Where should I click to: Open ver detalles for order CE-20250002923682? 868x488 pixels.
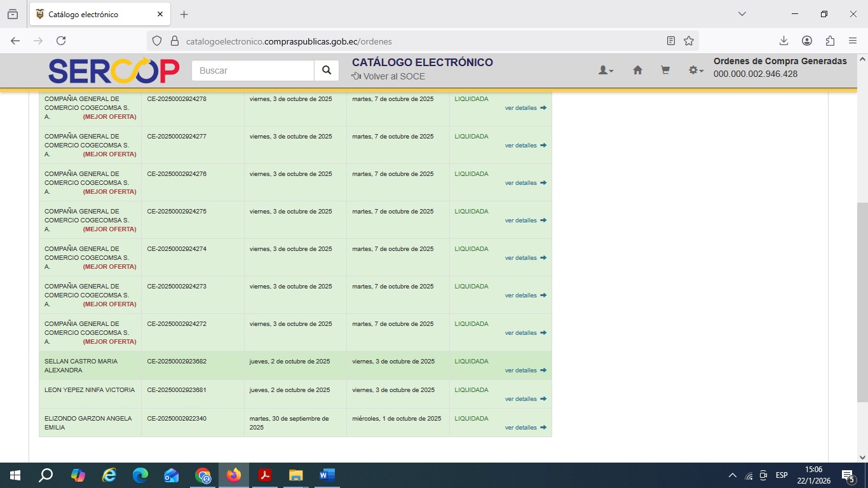[x=525, y=370]
